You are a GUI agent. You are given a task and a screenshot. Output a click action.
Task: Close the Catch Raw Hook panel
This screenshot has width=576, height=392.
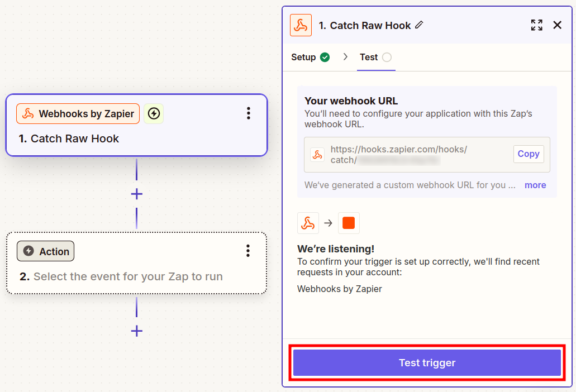tap(557, 25)
